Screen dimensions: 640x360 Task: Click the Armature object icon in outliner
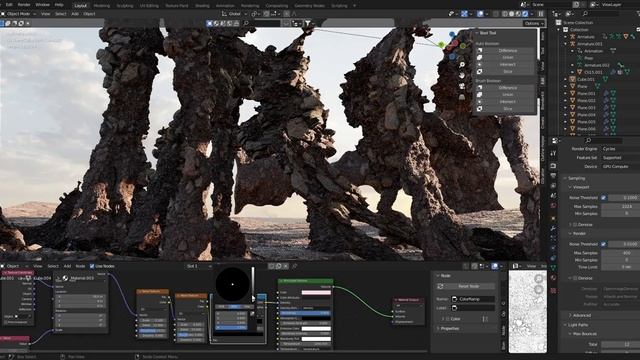tap(572, 37)
